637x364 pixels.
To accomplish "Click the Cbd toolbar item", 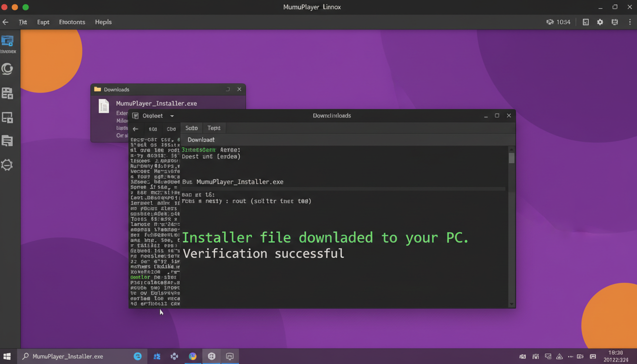I will 171,129.
